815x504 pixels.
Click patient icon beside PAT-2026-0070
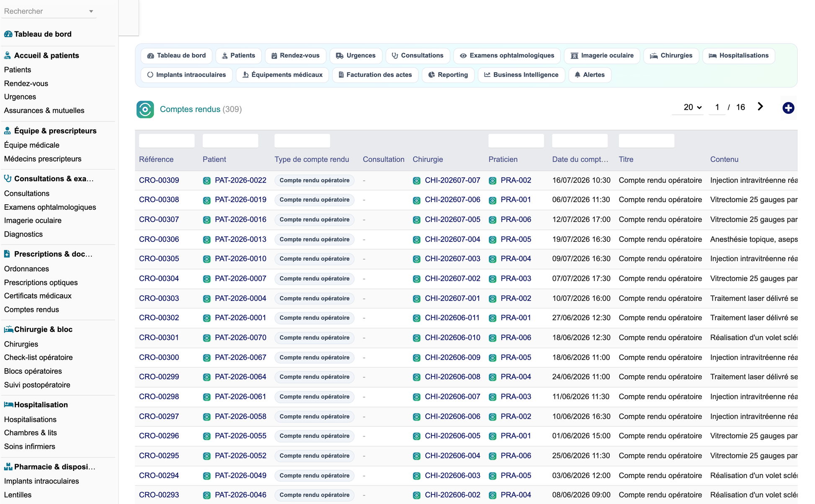[x=207, y=338]
